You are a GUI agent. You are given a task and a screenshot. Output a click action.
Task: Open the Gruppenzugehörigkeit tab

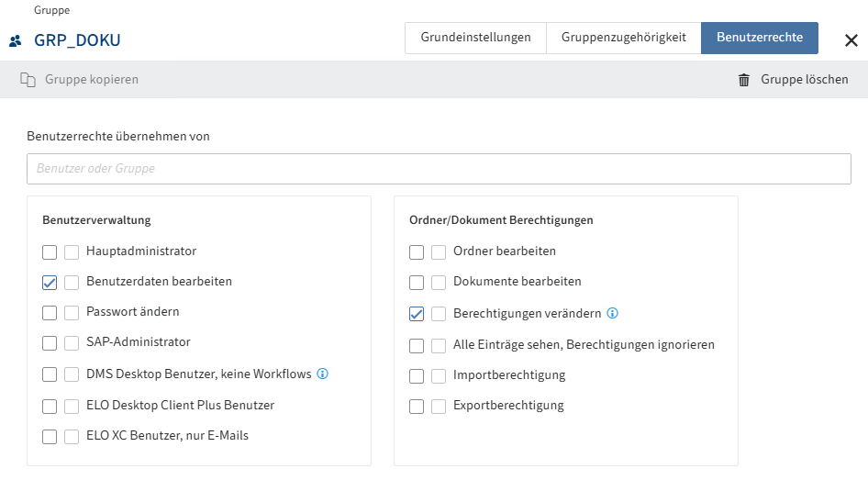click(624, 38)
